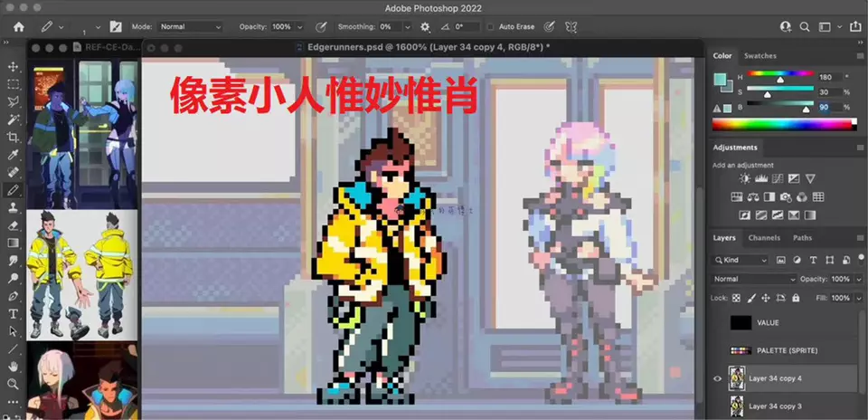Screen dimensions: 868x420
Task: Select the Rectangular Marquee tool
Action: [x=13, y=84]
